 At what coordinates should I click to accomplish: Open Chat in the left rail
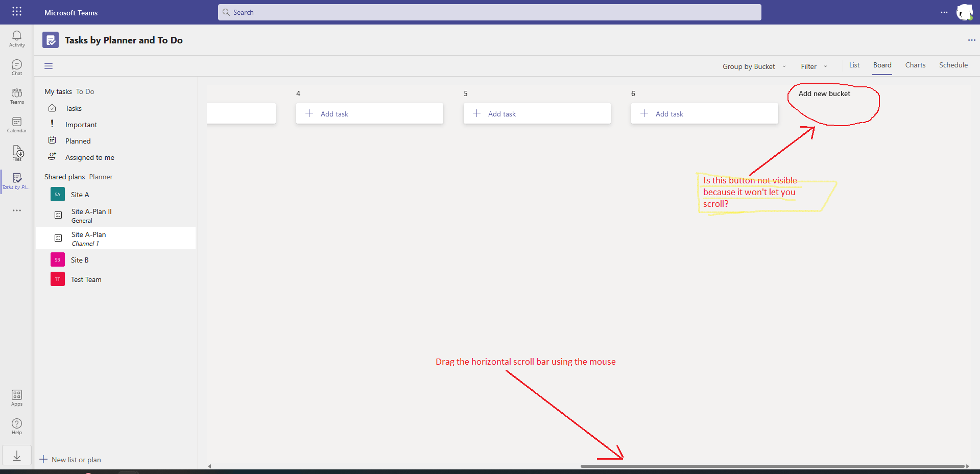(x=17, y=67)
